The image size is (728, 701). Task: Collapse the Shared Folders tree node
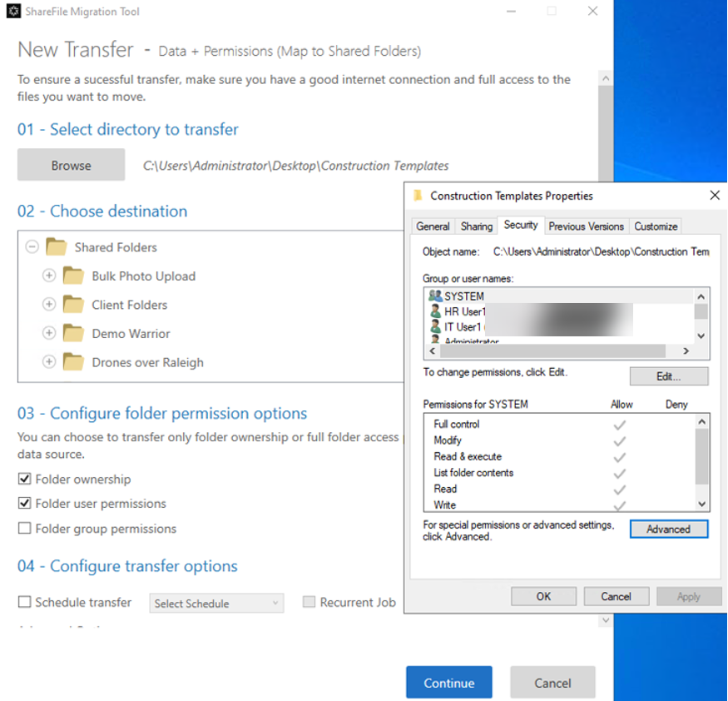click(x=32, y=247)
